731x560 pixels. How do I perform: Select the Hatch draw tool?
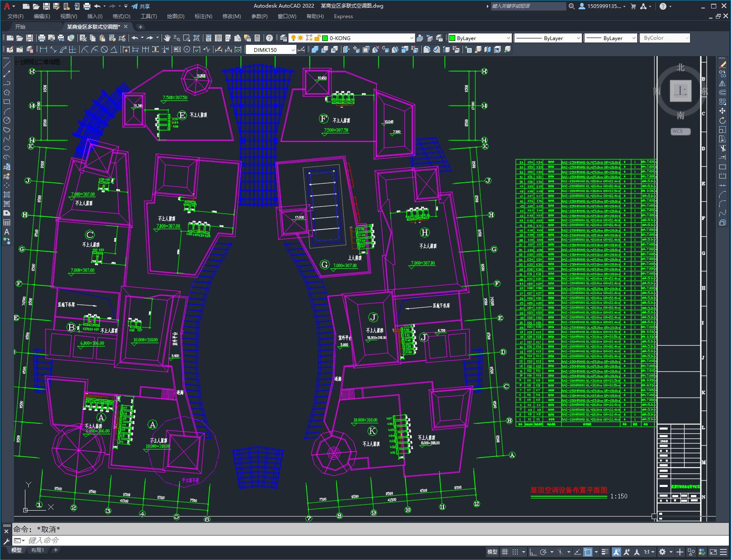(x=6, y=195)
